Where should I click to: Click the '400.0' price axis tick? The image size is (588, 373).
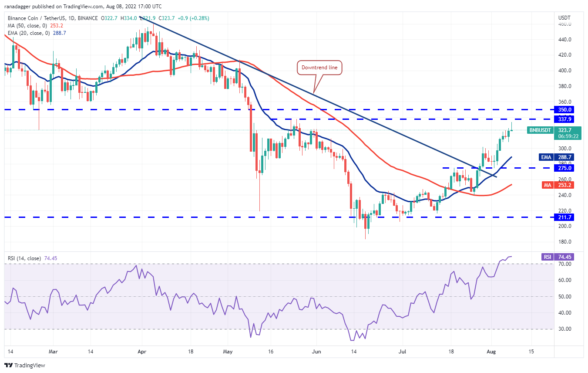point(565,71)
